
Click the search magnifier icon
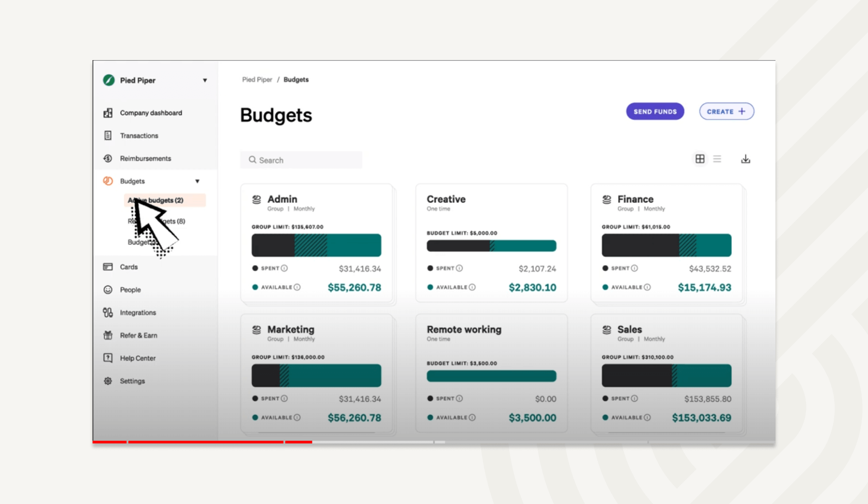point(253,160)
